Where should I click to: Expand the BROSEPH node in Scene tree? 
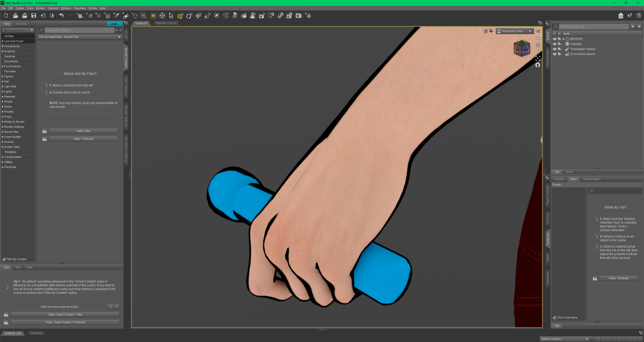[563, 39]
